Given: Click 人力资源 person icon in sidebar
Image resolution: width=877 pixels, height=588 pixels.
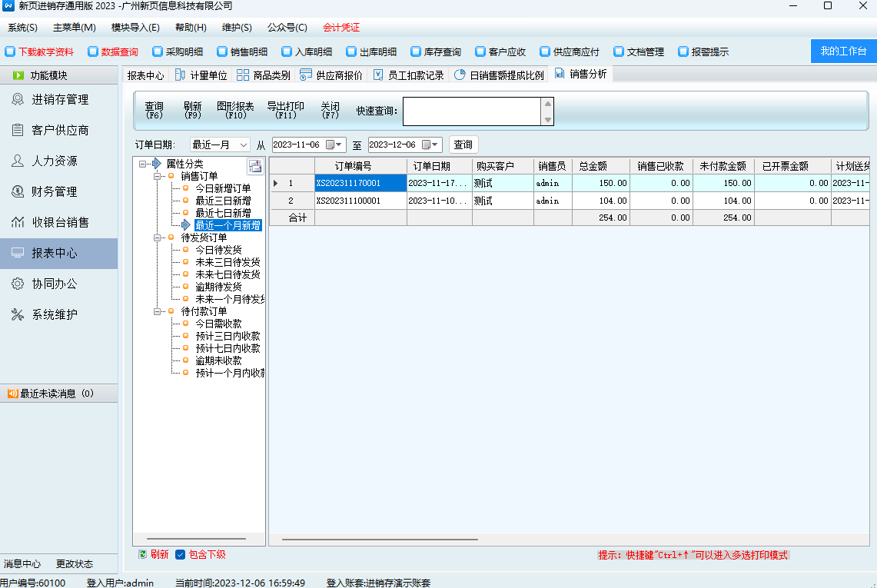Looking at the screenshot, I should 18,161.
